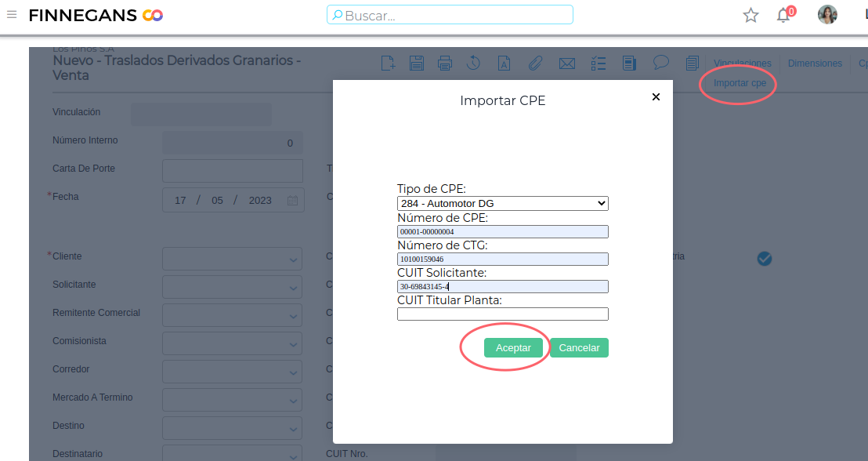Viewport: 868px width, 461px height.
Task: Click the print icon in toolbar
Action: [445, 64]
